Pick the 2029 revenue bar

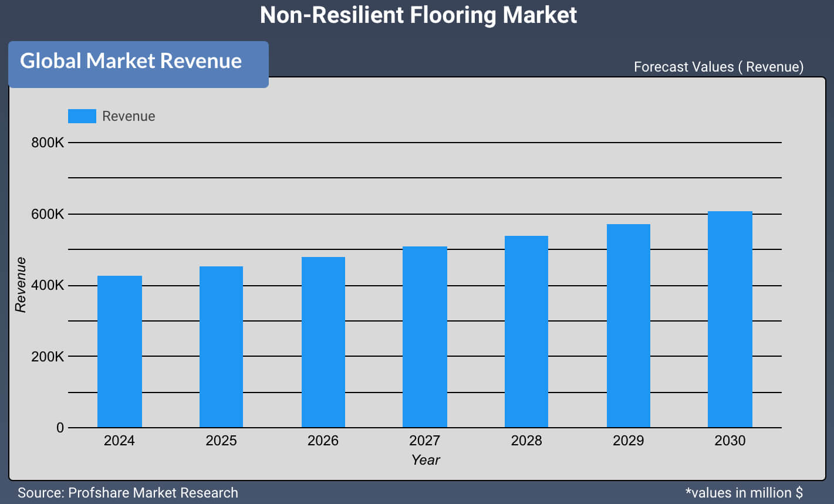629,326
